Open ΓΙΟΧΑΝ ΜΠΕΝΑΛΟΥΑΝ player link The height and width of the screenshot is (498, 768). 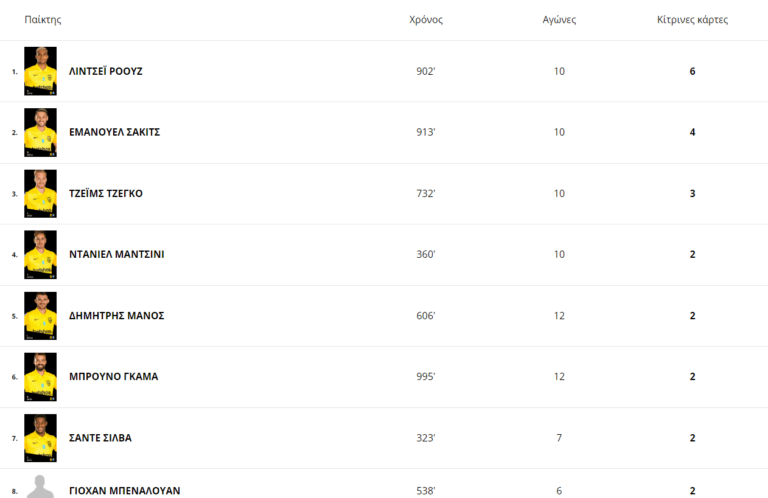coord(124,491)
